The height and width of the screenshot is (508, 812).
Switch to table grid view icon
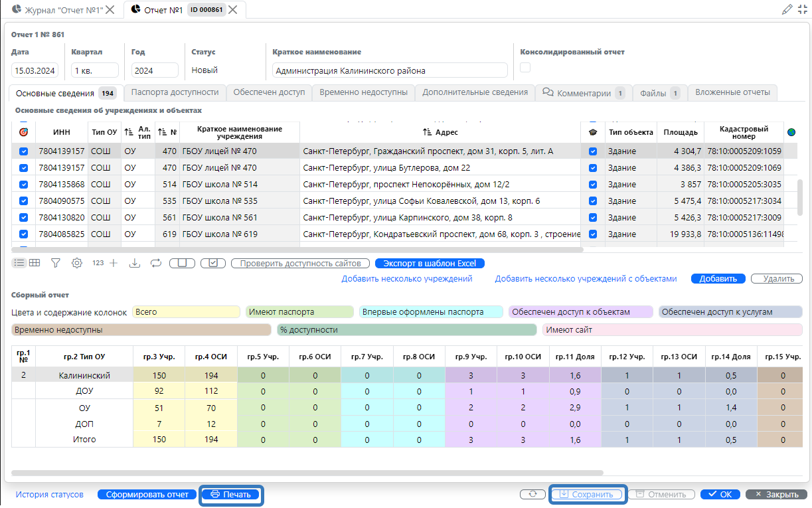[34, 263]
